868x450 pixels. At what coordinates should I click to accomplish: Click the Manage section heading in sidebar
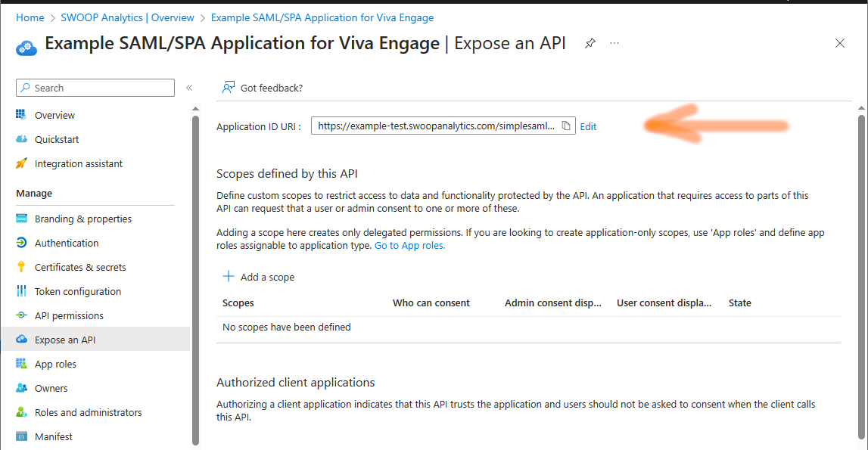coord(34,193)
